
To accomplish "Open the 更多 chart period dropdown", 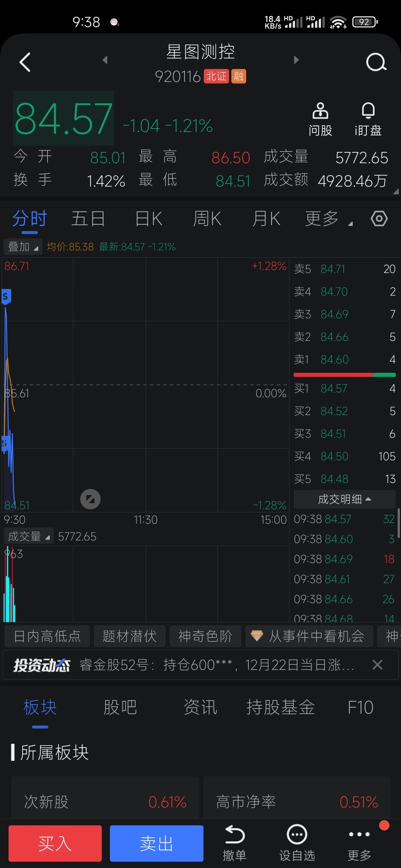I will click(x=329, y=218).
